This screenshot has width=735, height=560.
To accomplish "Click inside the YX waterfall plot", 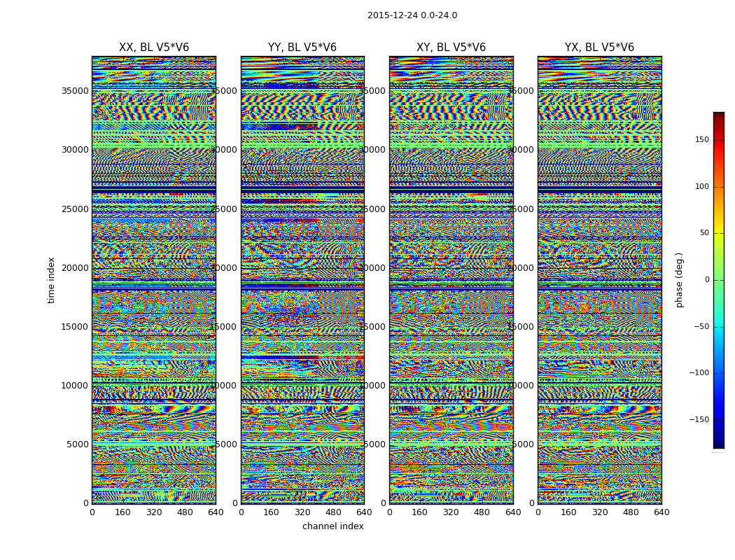I will [599, 280].
